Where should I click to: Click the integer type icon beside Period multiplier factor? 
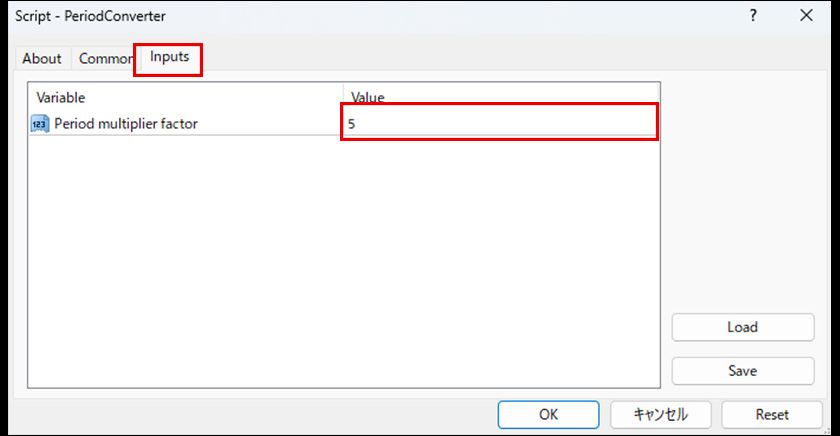click(x=40, y=124)
